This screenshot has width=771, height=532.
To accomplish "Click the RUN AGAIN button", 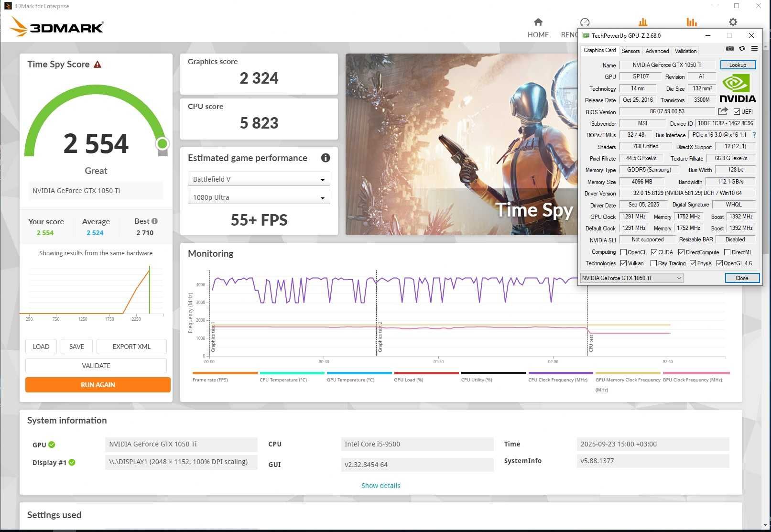I will pos(98,385).
